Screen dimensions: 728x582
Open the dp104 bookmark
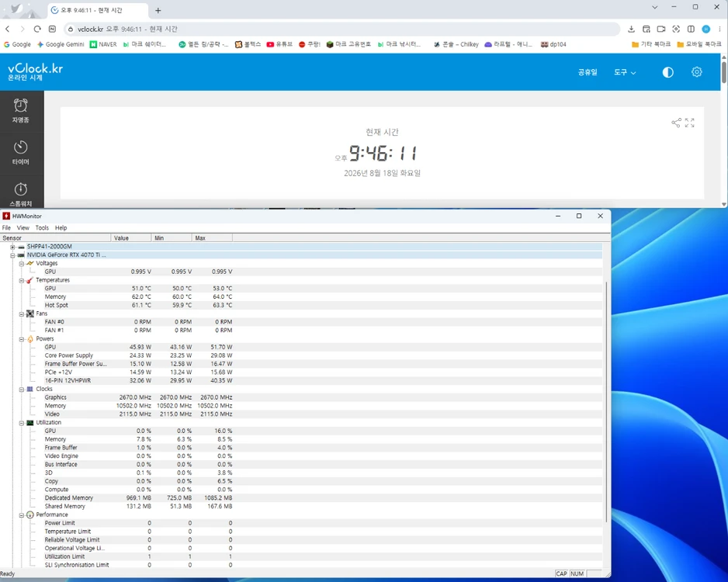click(553, 44)
